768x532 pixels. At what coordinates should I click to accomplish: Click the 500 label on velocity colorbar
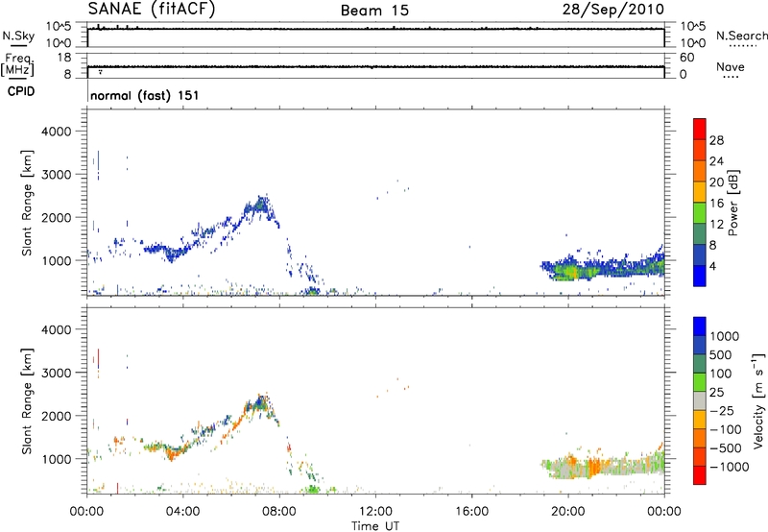721,355
